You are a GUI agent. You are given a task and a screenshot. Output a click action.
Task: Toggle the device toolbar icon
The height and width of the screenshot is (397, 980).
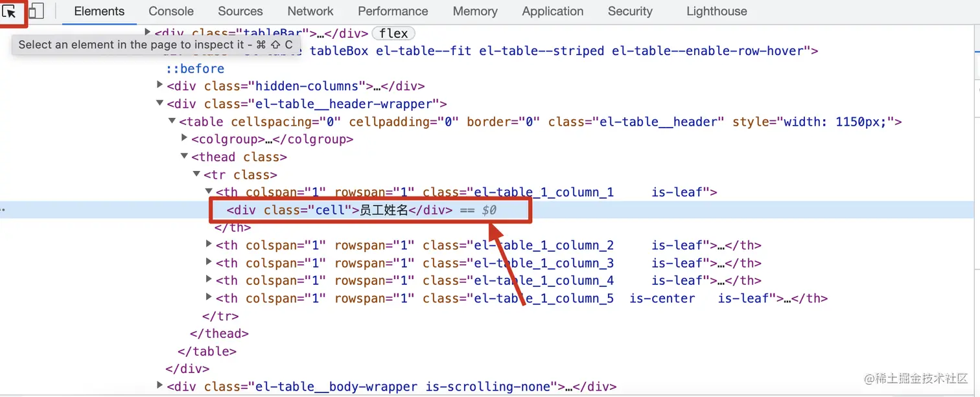pos(37,11)
